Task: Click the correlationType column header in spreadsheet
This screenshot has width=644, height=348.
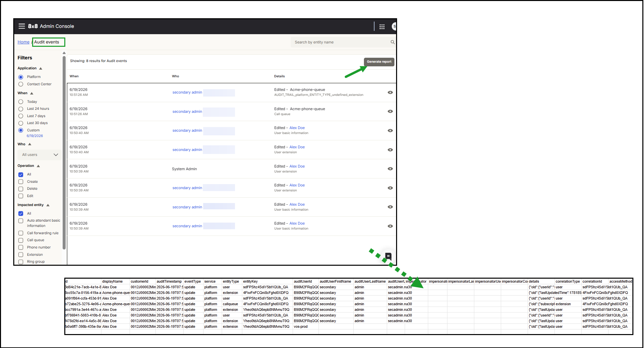Action: pyautogui.click(x=568, y=282)
